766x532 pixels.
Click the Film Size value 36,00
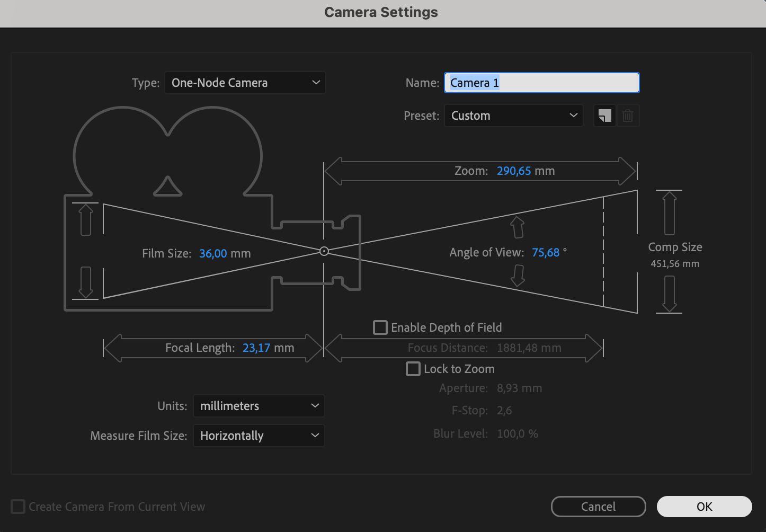213,254
